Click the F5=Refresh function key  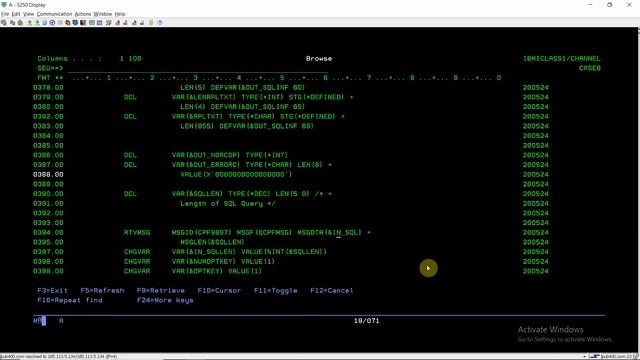point(102,291)
